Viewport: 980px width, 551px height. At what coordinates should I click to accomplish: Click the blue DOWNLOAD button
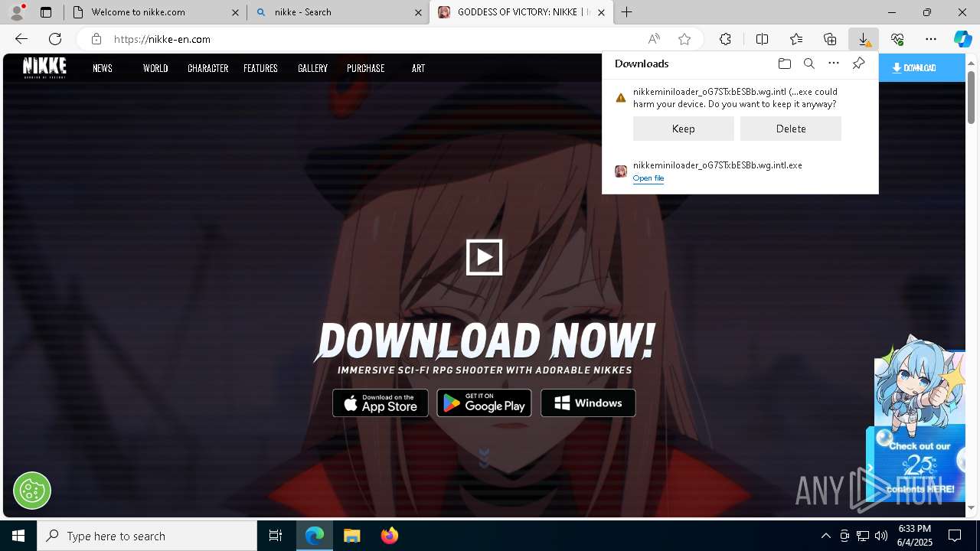[922, 67]
